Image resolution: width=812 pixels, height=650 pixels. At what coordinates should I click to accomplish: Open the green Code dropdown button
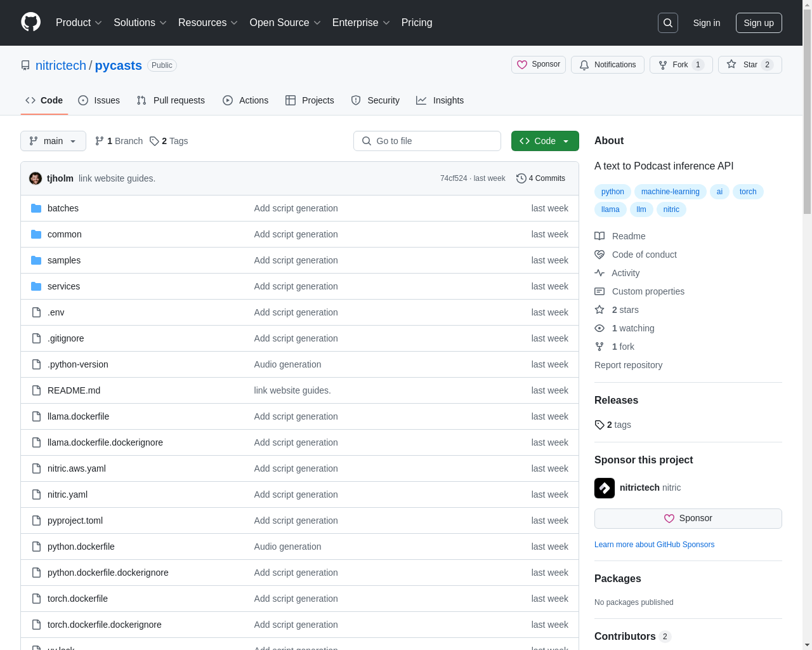(x=545, y=141)
